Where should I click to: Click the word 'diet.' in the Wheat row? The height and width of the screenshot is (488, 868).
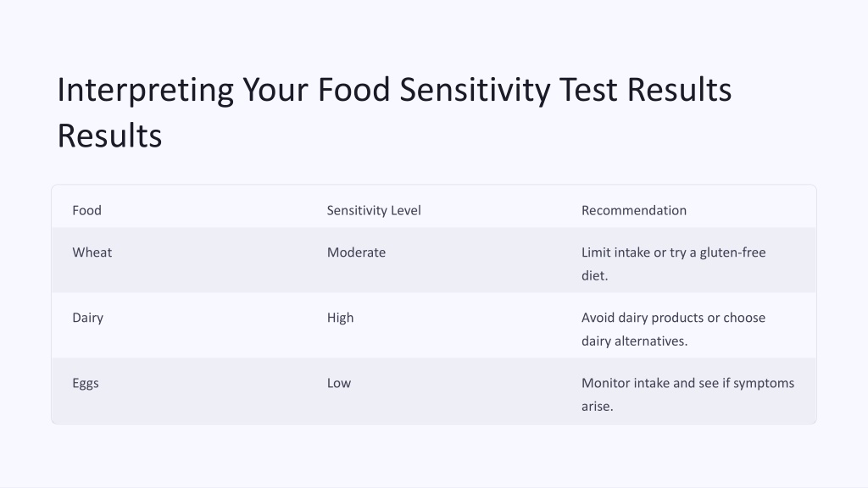coord(594,275)
